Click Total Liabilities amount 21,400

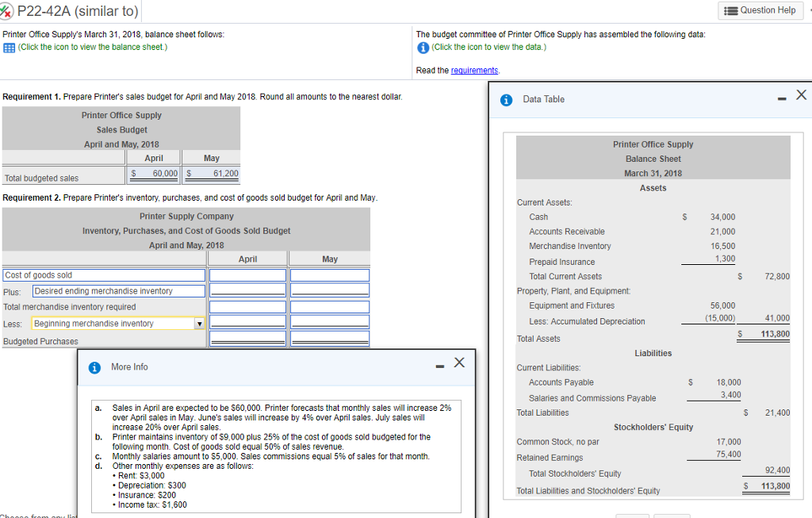(x=777, y=412)
